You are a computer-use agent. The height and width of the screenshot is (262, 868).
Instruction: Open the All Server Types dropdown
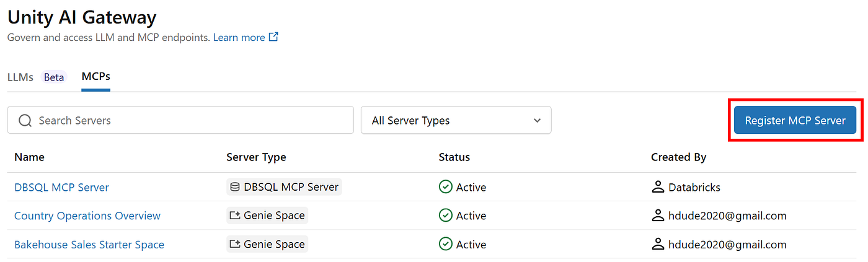456,120
